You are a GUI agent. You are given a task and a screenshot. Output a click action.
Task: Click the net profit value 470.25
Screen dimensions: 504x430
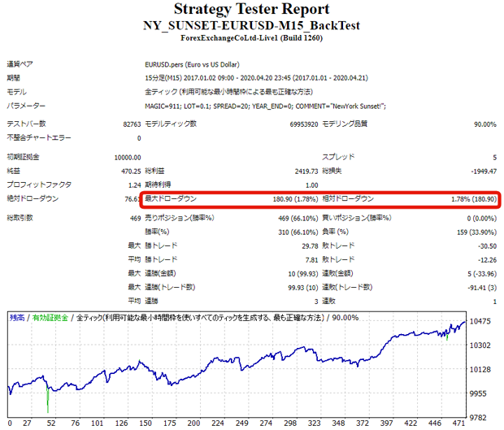point(131,172)
